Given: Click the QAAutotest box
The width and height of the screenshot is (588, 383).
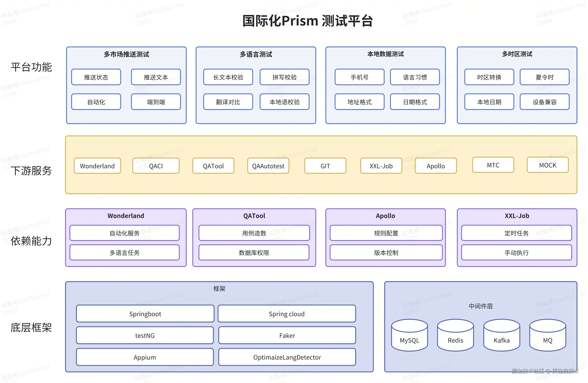Looking at the screenshot, I should 268,166.
